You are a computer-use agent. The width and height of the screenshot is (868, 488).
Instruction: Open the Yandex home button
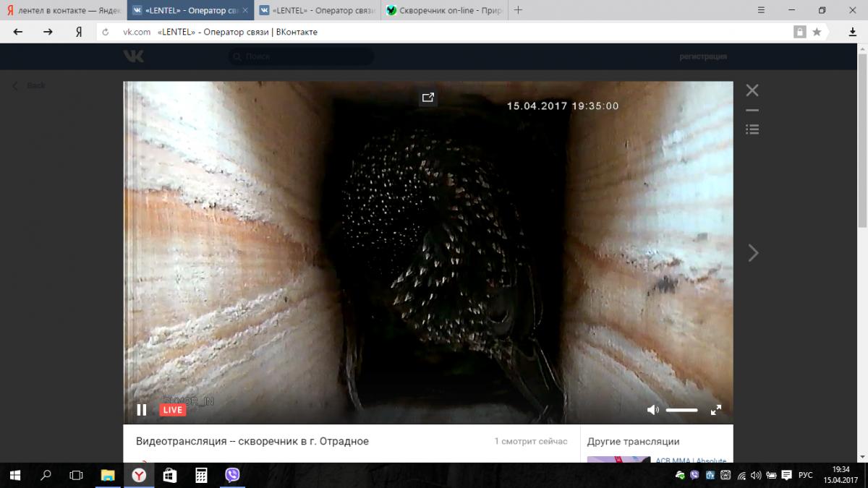click(x=78, y=32)
